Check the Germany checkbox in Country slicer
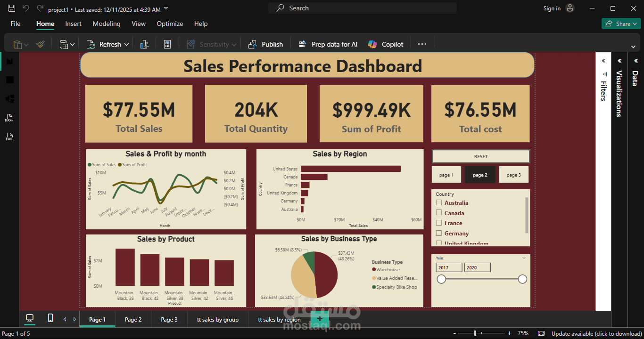 tap(439, 233)
